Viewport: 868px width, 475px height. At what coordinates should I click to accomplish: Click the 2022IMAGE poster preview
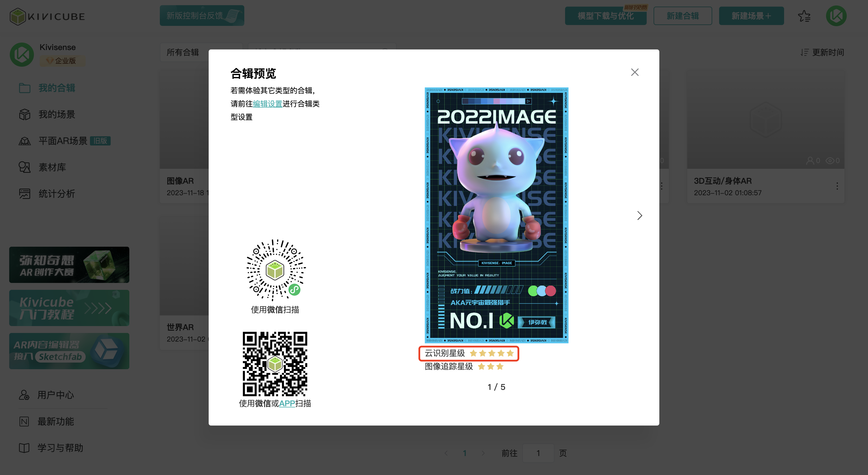pyautogui.click(x=496, y=215)
